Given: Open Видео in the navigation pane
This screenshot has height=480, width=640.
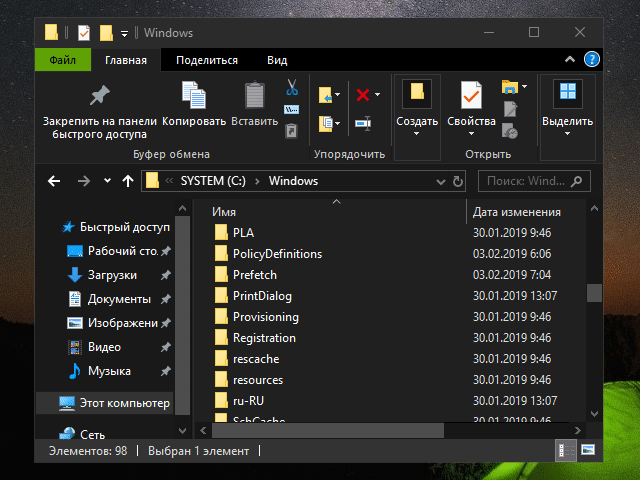Looking at the screenshot, I should tap(118, 347).
